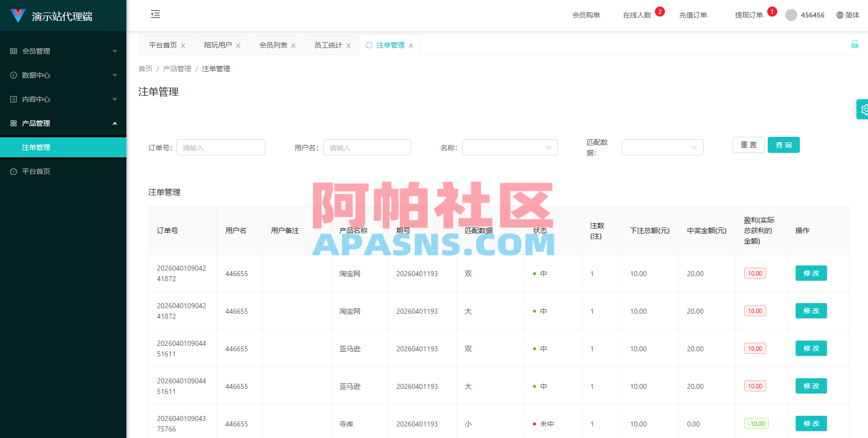This screenshot has width=868, height=438.
Task: Click 修改 for the 寺库 row
Action: tap(811, 423)
